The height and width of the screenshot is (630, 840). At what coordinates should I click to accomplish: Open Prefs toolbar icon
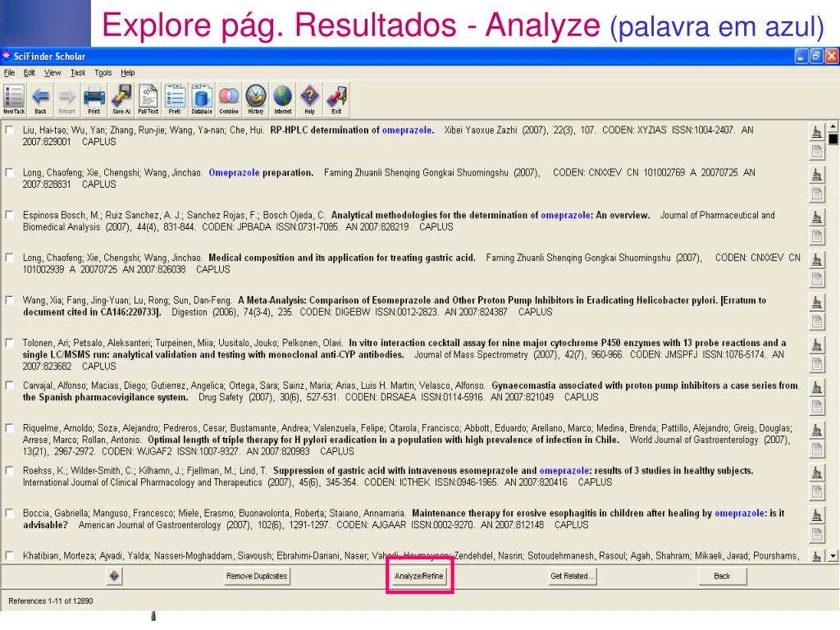click(176, 99)
